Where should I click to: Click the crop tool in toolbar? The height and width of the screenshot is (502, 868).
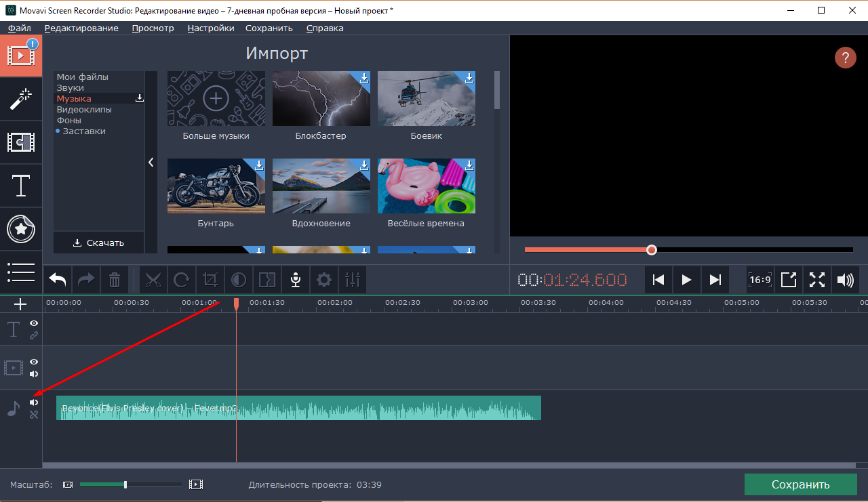210,279
